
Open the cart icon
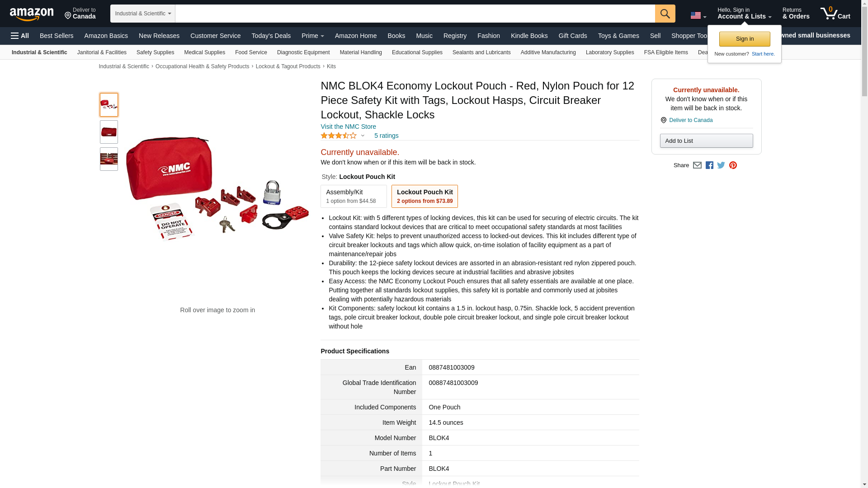point(835,14)
